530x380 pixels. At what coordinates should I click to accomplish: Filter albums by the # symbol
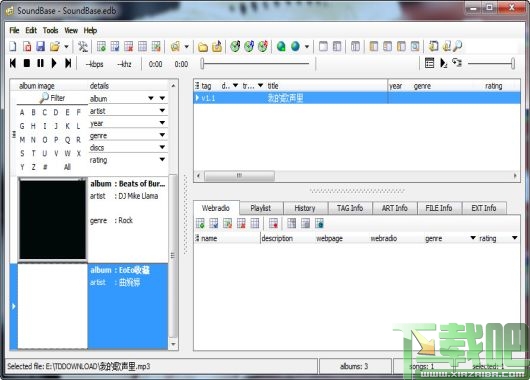point(45,167)
